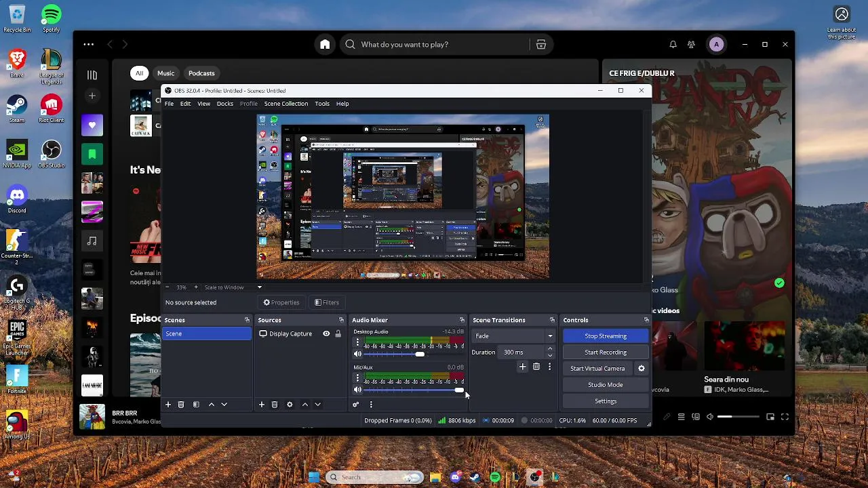Undock the Sources panel

pyautogui.click(x=341, y=320)
